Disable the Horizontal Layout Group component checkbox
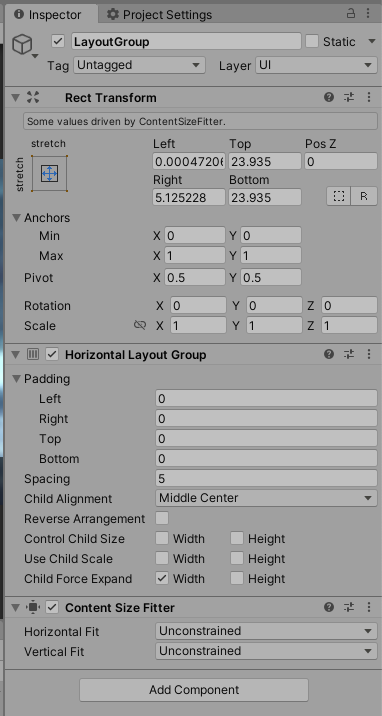 coord(52,354)
